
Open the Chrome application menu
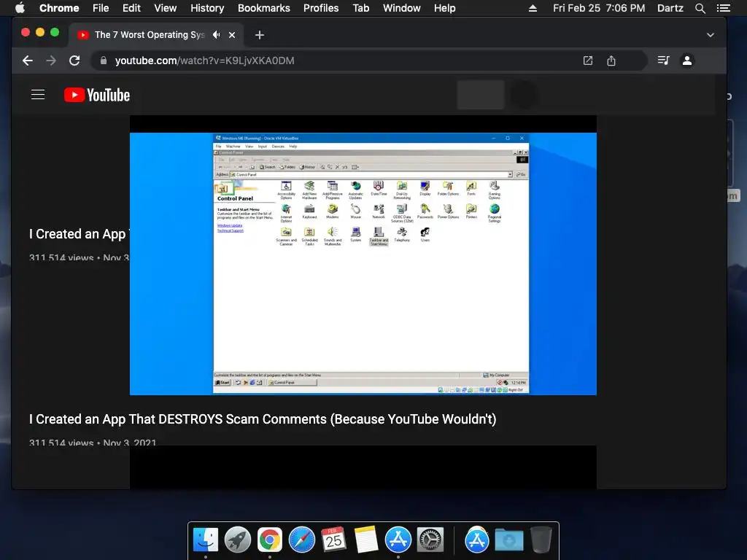point(59,8)
